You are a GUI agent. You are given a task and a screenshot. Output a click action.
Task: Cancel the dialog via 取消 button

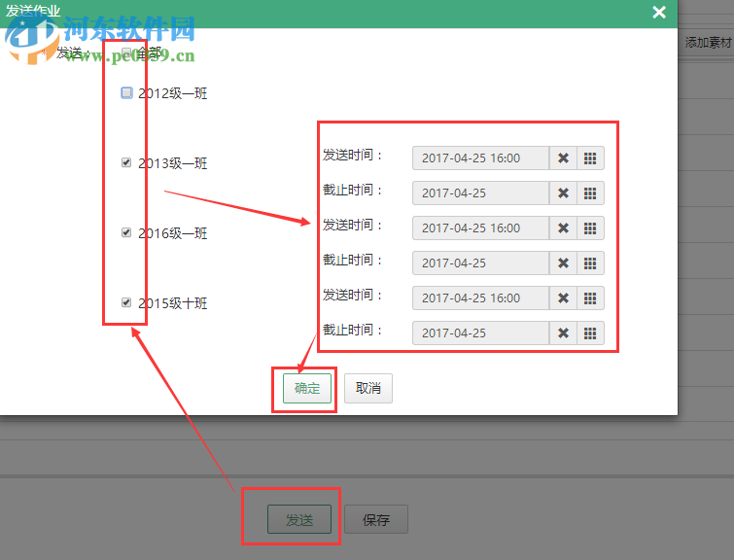368,388
